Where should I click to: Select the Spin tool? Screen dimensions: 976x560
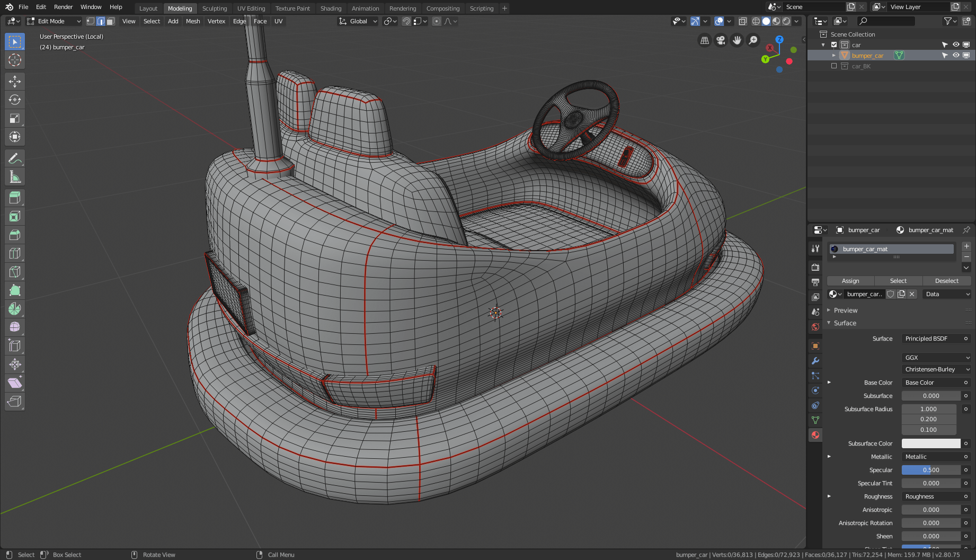(15, 309)
